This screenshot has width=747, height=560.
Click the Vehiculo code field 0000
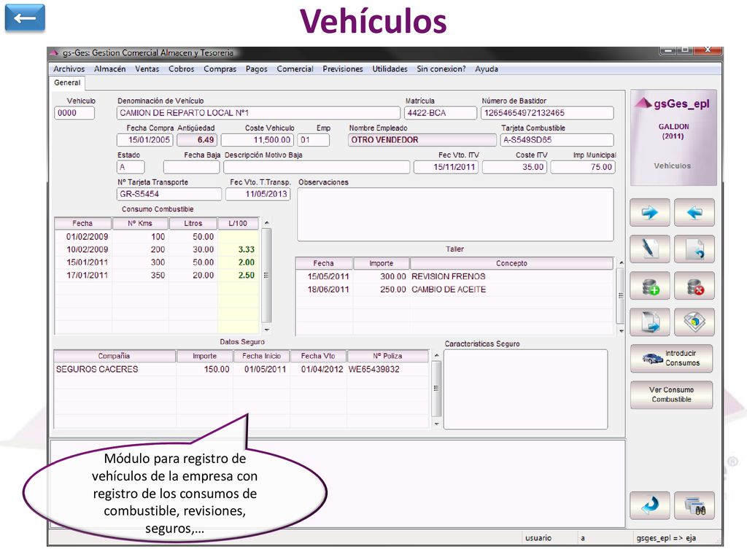(74, 113)
